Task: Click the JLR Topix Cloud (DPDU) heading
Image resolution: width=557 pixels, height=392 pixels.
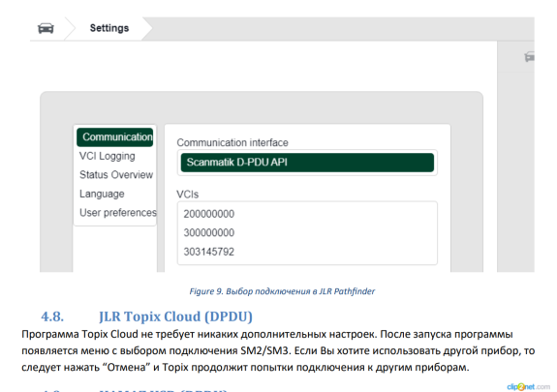Action: (x=176, y=317)
